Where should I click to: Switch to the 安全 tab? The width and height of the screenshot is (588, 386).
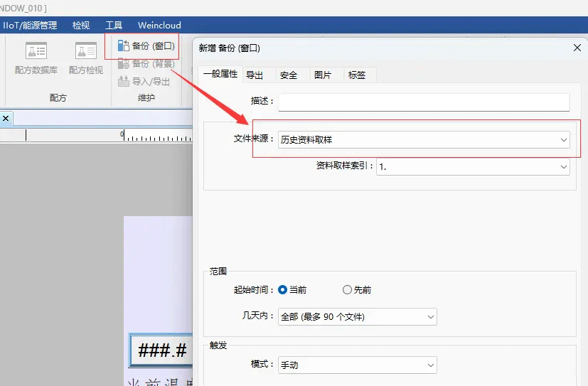[x=289, y=75]
